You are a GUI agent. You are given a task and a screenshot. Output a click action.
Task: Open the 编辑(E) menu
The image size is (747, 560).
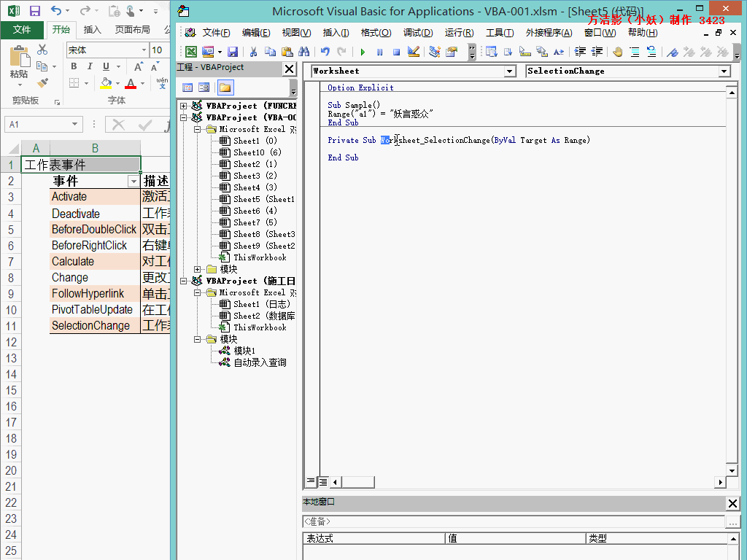tap(256, 32)
